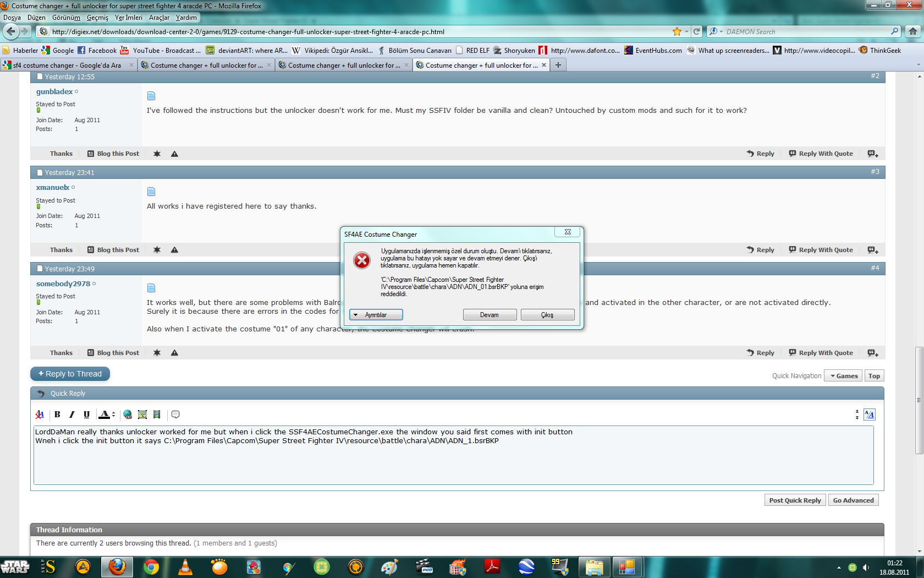
Task: Open the list all tabs dropdown
Action: tap(918, 65)
